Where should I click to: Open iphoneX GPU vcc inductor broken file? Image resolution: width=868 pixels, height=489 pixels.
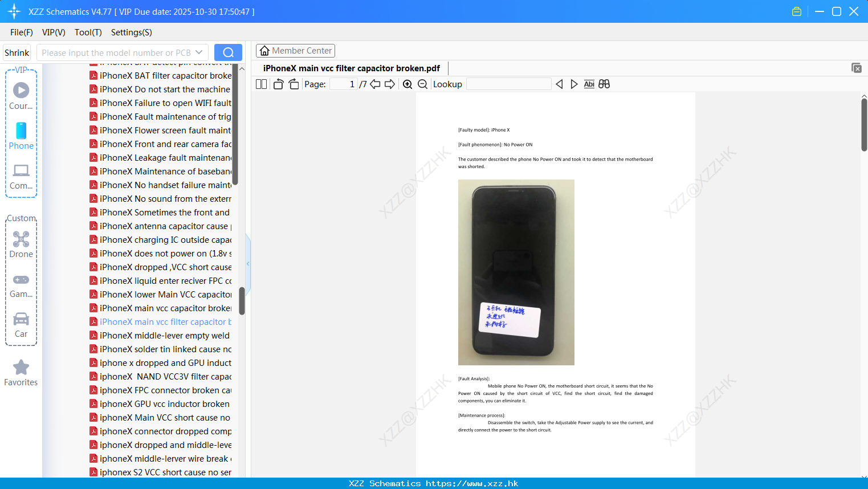(x=161, y=404)
